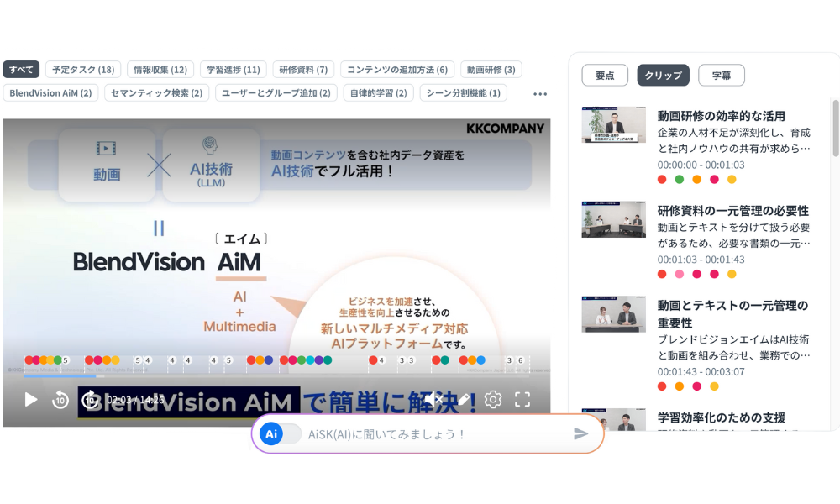Image resolution: width=840 pixels, height=504 pixels.
Task: Show more tag filters via ellipsis
Action: (x=540, y=94)
